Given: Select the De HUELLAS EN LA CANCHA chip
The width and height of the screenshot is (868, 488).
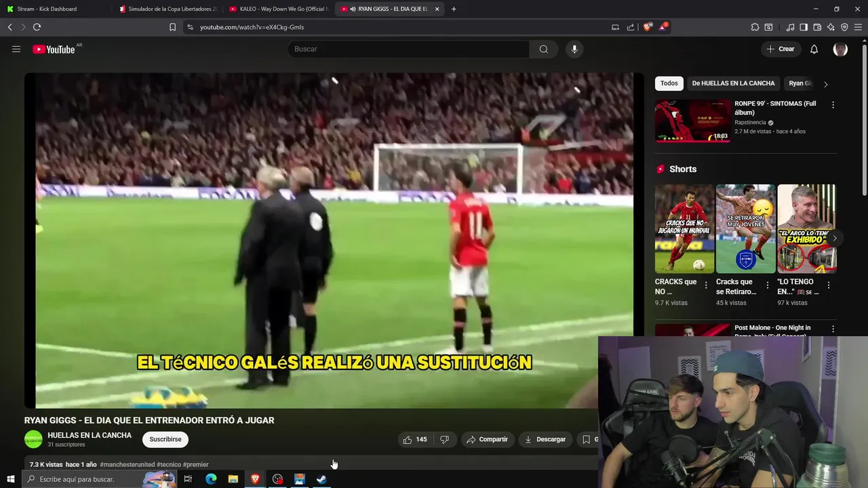Looking at the screenshot, I should pos(733,83).
